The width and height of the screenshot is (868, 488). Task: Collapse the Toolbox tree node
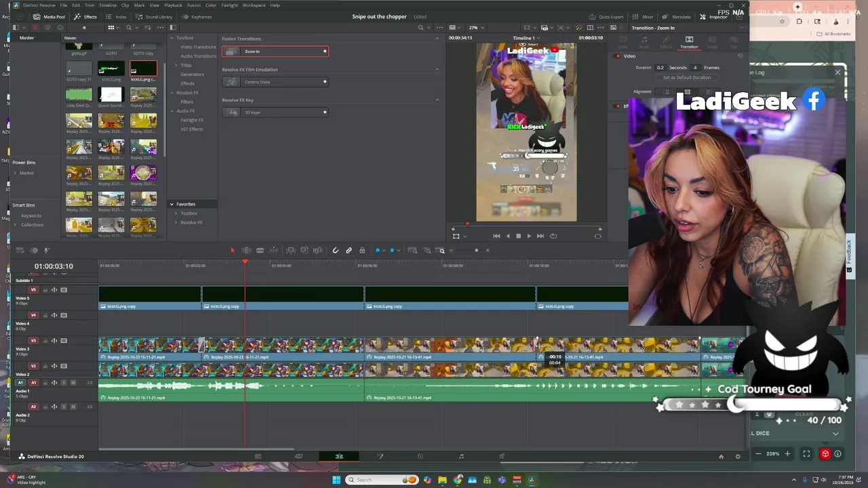[x=172, y=38]
